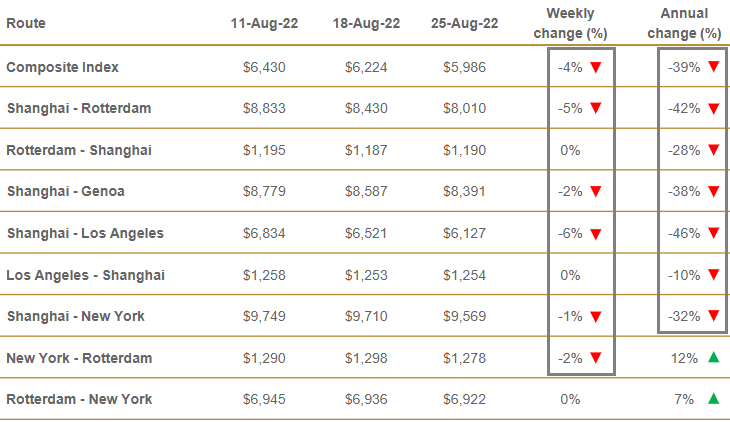This screenshot has height=422, width=730.
Task: Click red arrow beside Shanghai - Los Angeles -6%
Action: point(595,233)
